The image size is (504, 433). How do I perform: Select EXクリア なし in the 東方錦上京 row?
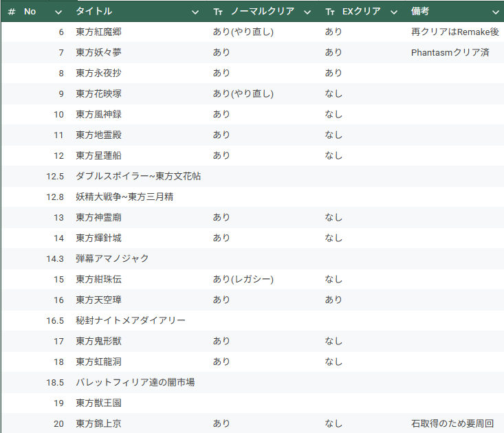[333, 423]
